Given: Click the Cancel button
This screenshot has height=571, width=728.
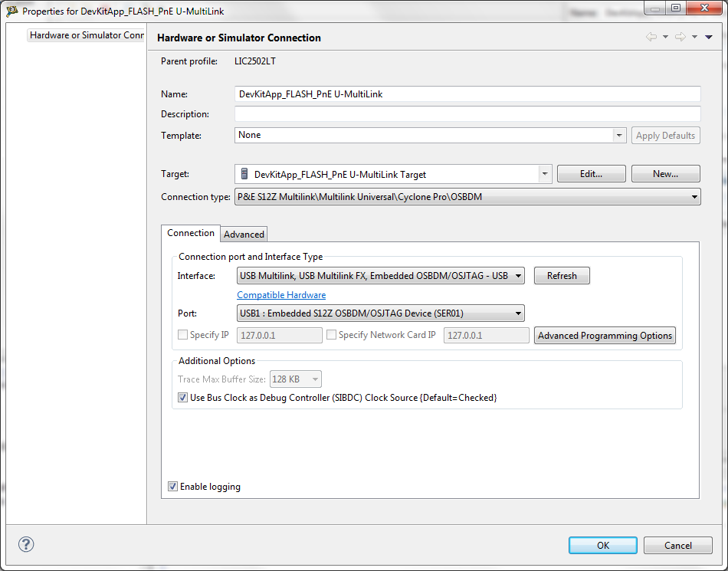Looking at the screenshot, I should tap(678, 546).
